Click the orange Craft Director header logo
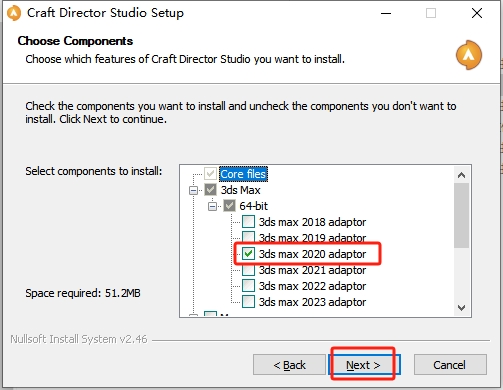503x390 pixels. click(469, 55)
